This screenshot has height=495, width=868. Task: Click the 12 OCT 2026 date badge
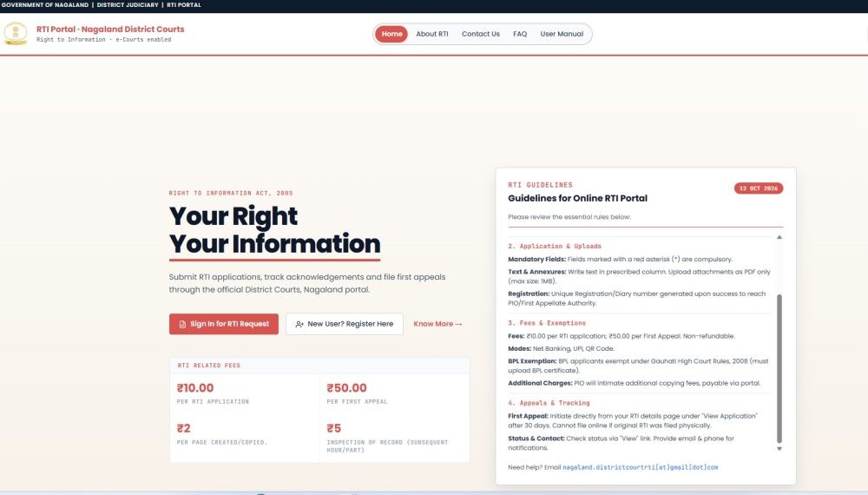click(759, 188)
